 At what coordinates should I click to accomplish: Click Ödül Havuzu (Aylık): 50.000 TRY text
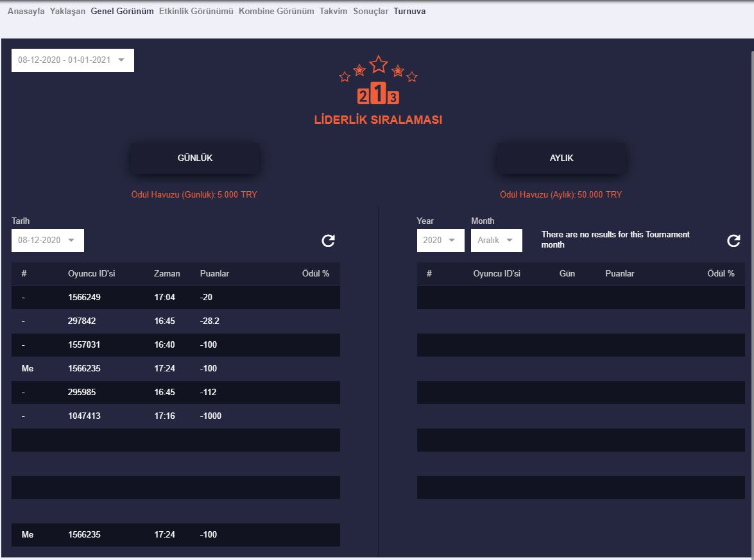coord(561,194)
